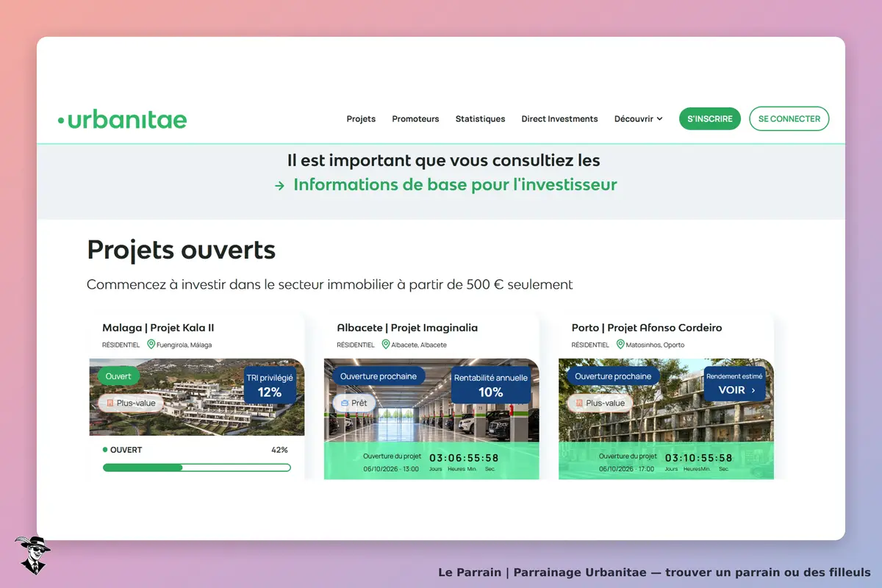The image size is (882, 588).
Task: Click the Plus-value tag icon on Malaga card
Action: pyautogui.click(x=110, y=404)
